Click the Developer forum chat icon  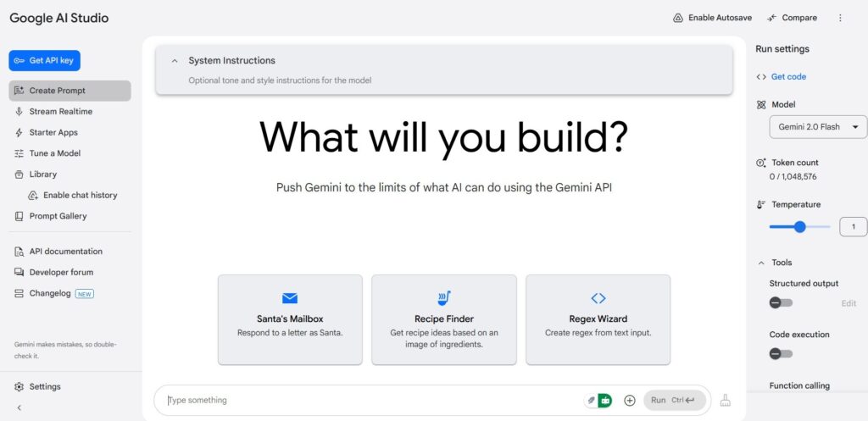click(x=19, y=272)
